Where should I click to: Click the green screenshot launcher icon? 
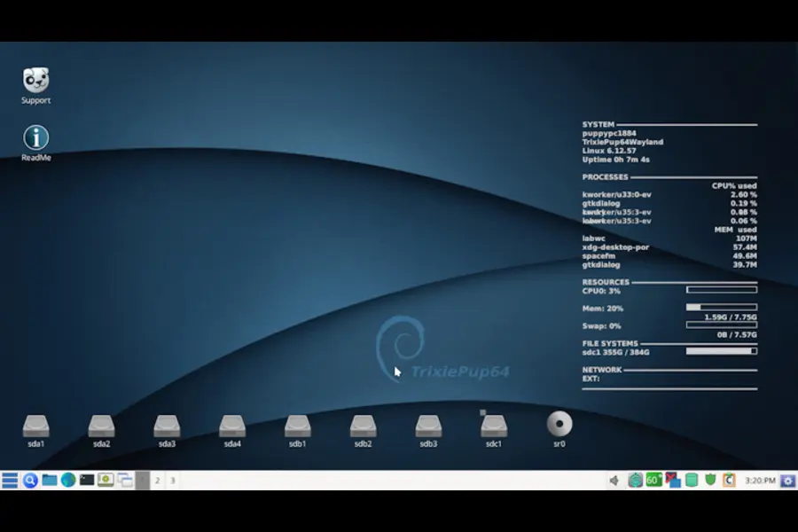pyautogui.click(x=106, y=480)
